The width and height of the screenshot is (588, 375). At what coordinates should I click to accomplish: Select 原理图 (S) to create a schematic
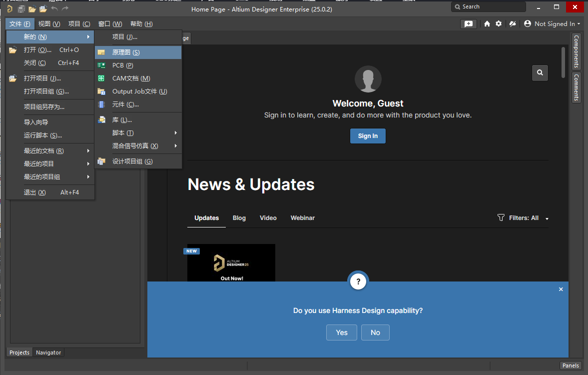(138, 52)
